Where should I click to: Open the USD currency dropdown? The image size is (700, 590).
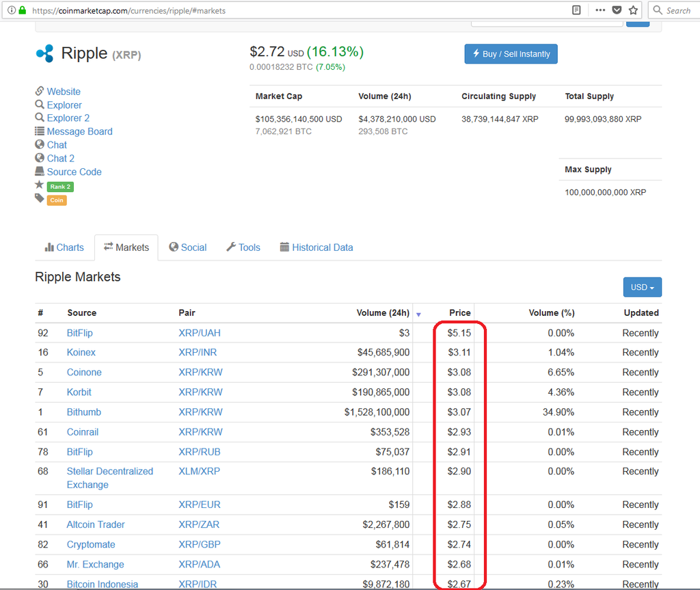[643, 287]
